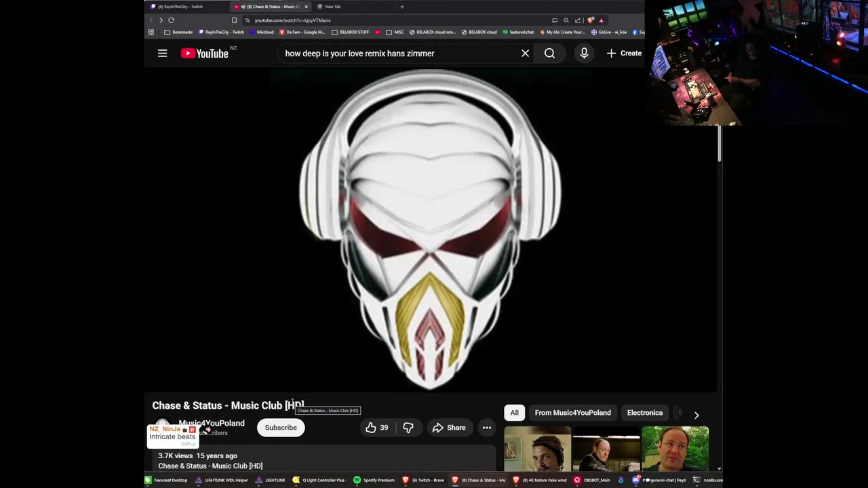Viewport: 868px width, 488px height.
Task: Open a new browser tab with plus
Action: click(401, 7)
